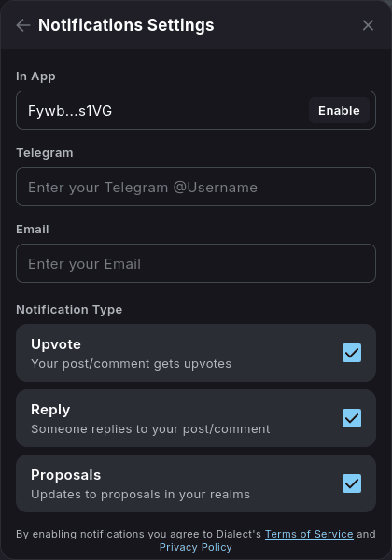Uncheck the Upvote notification checkbox
The width and height of the screenshot is (392, 560).
[x=352, y=353]
